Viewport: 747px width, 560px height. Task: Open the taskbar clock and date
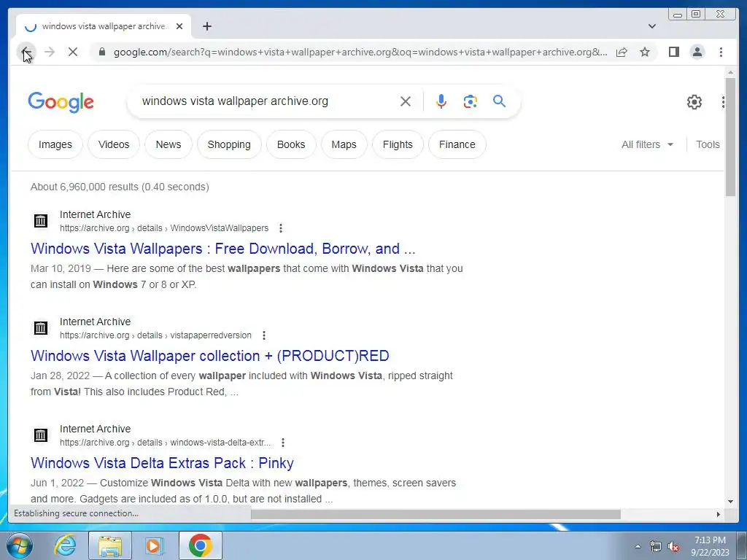(x=710, y=546)
